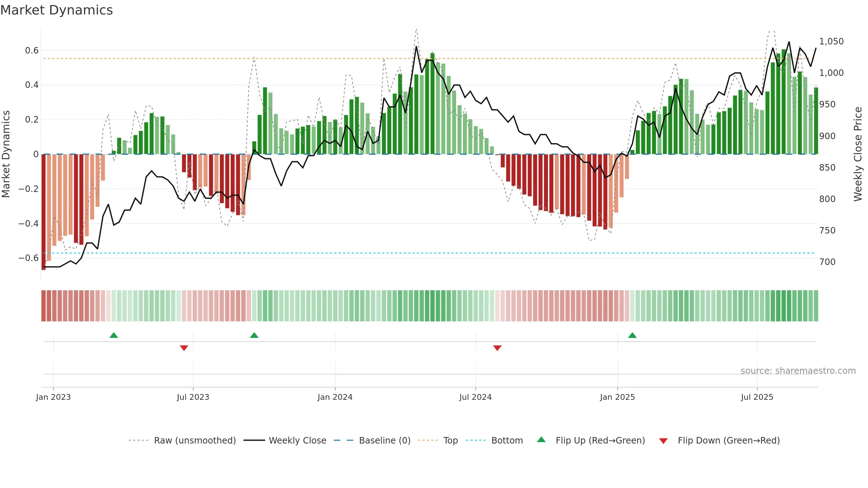
Task: Click the Jul 2024 x-axis label
Action: coord(476,397)
